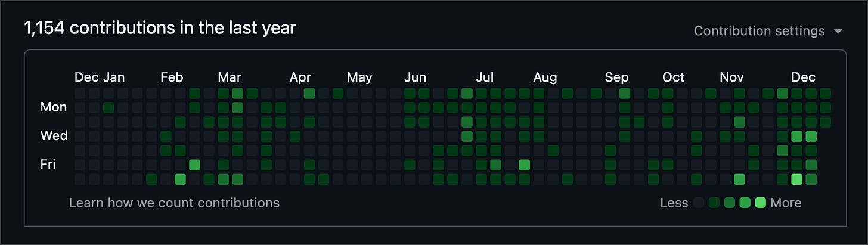Select the bright Saturday cell in November
The image size is (868, 245).
pos(739,179)
